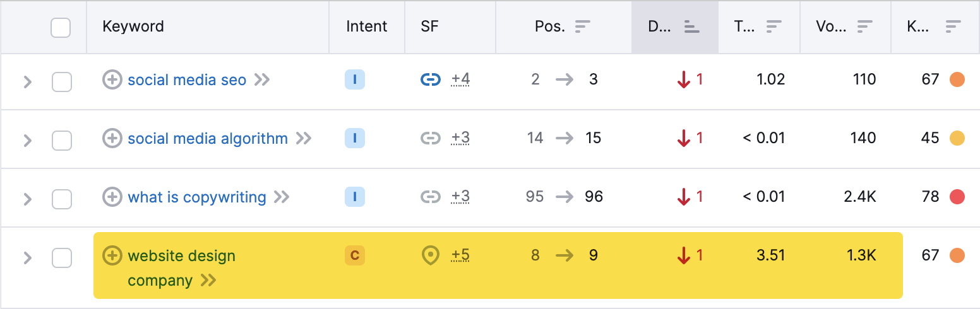This screenshot has width=980, height=309.
Task: Click link SERP feature icon for social media seo
Action: pyautogui.click(x=430, y=80)
